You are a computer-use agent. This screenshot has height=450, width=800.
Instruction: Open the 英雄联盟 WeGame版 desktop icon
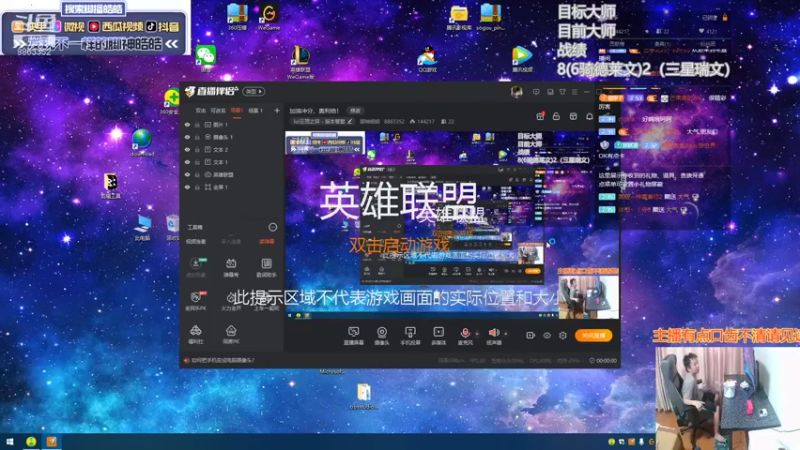(301, 62)
